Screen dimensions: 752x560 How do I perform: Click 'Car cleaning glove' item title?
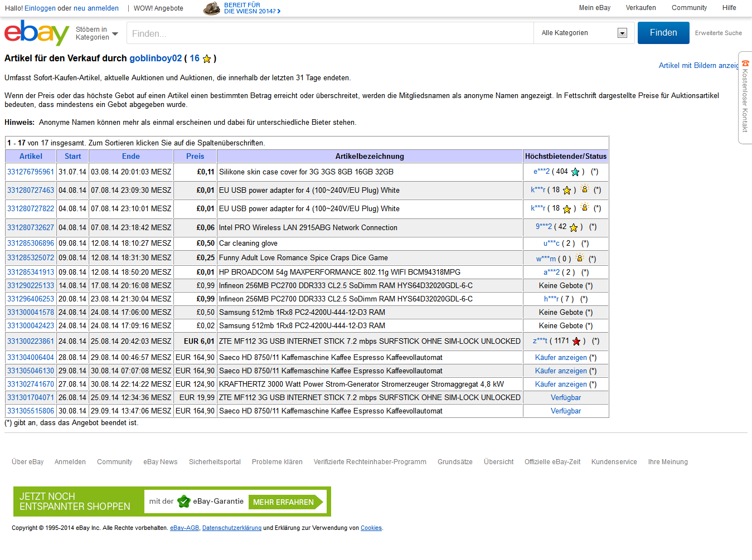pyautogui.click(x=248, y=244)
